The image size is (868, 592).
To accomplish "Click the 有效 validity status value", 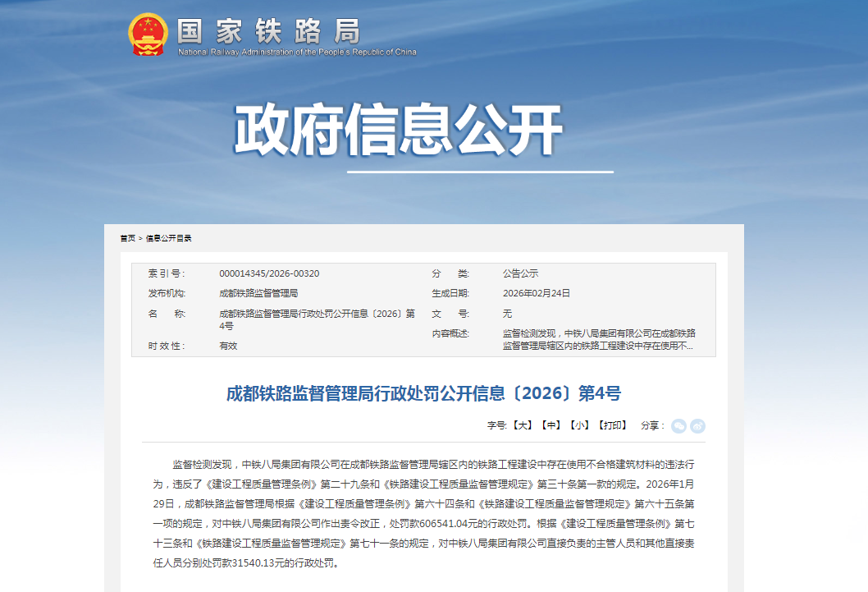I will click(x=228, y=346).
